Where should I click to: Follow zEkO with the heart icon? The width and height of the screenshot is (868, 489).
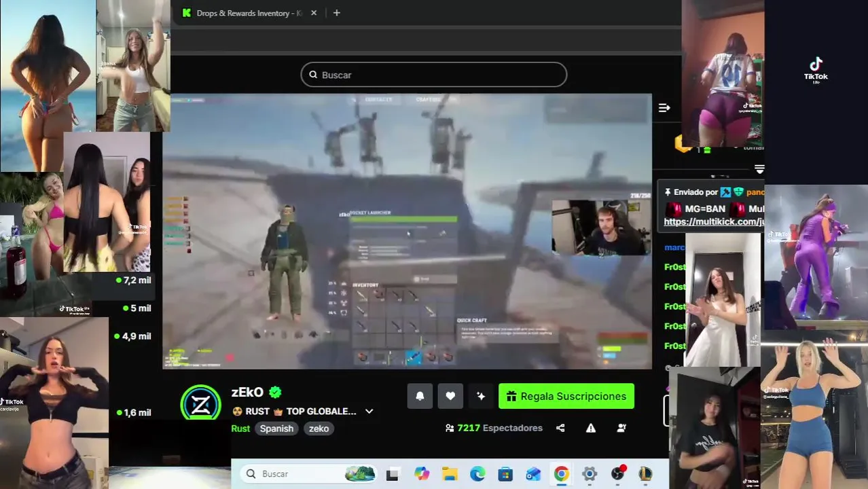(450, 396)
